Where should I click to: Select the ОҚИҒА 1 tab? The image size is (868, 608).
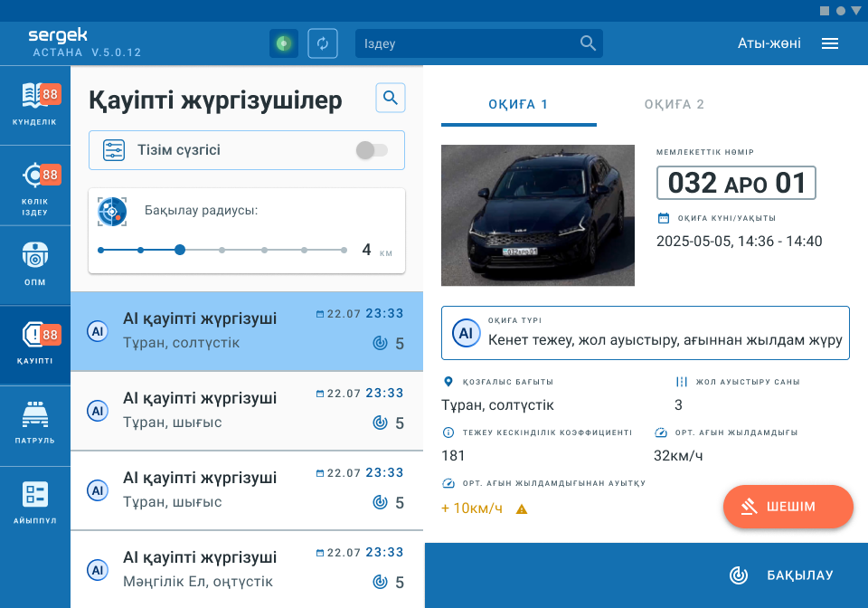pos(518,104)
